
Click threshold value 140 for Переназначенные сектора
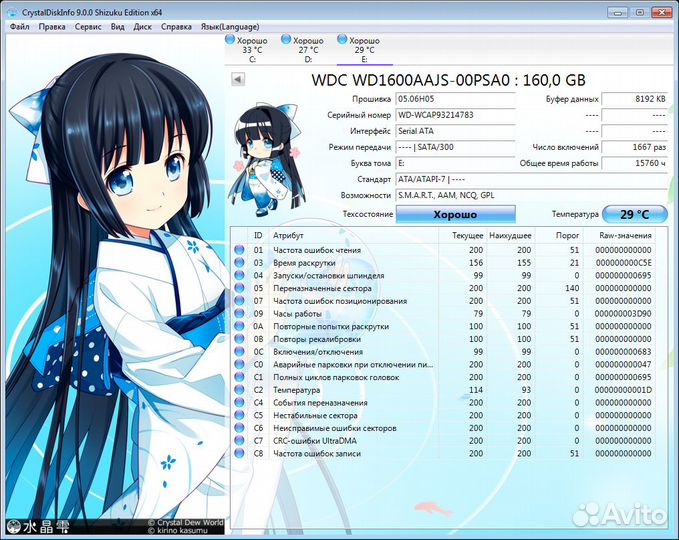[572, 288]
